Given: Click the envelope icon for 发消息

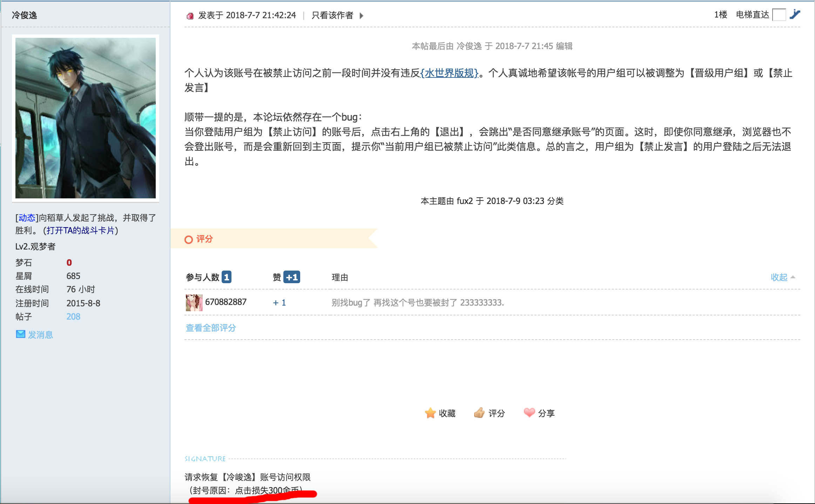Looking at the screenshot, I should coord(21,334).
